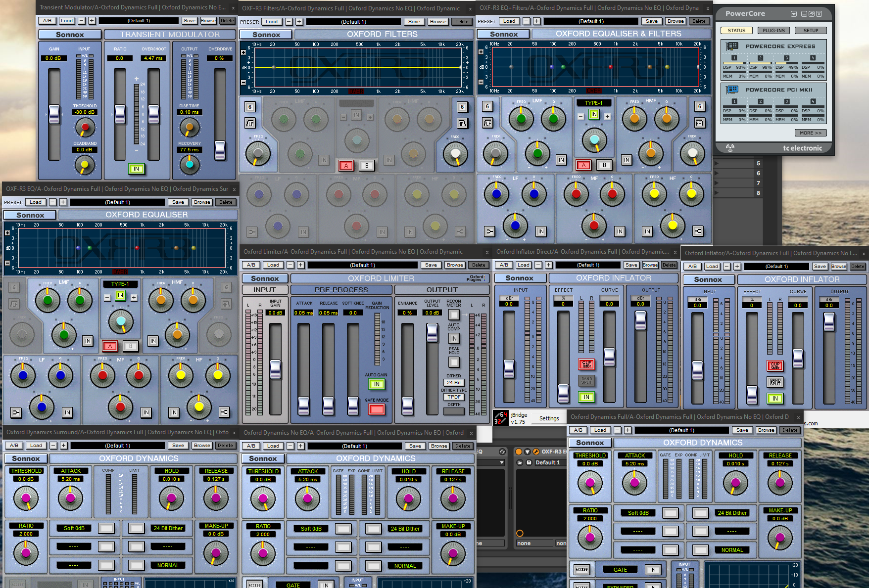This screenshot has height=588, width=869.
Task: Click graph plus icon in Oxford Filters window
Action: 243,52
